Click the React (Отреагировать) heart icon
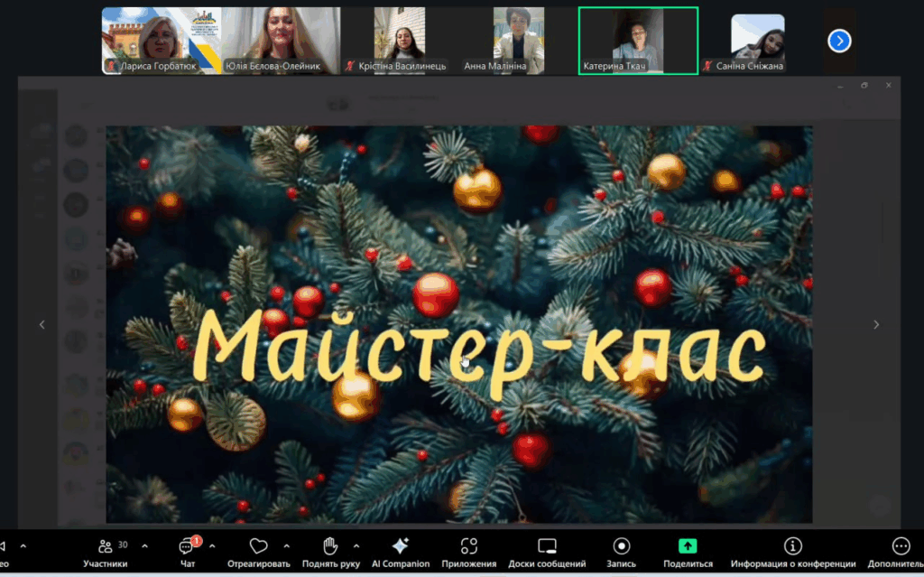Viewport: 924px width, 577px height. (x=259, y=546)
